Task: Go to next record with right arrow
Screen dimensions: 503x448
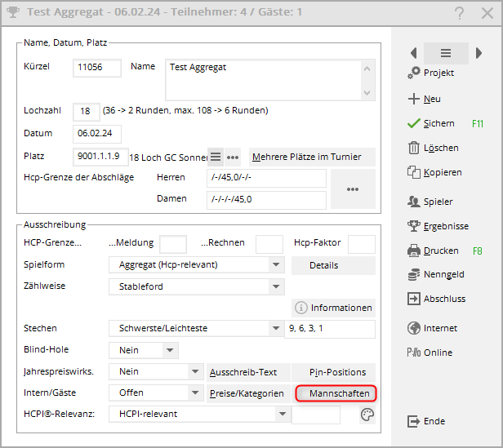Action: pyautogui.click(x=479, y=53)
